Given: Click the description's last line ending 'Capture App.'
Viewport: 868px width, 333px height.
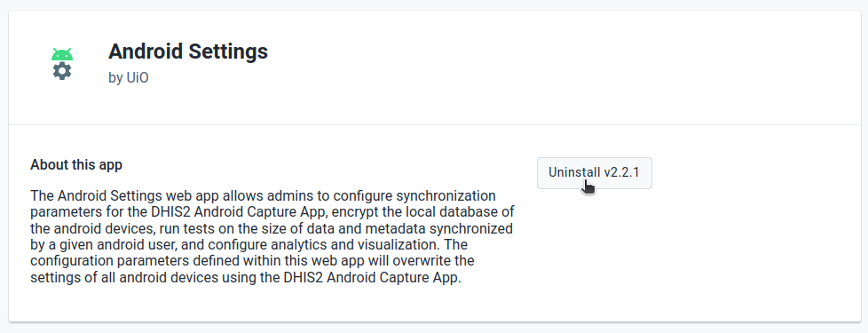Looking at the screenshot, I should coord(246,278).
